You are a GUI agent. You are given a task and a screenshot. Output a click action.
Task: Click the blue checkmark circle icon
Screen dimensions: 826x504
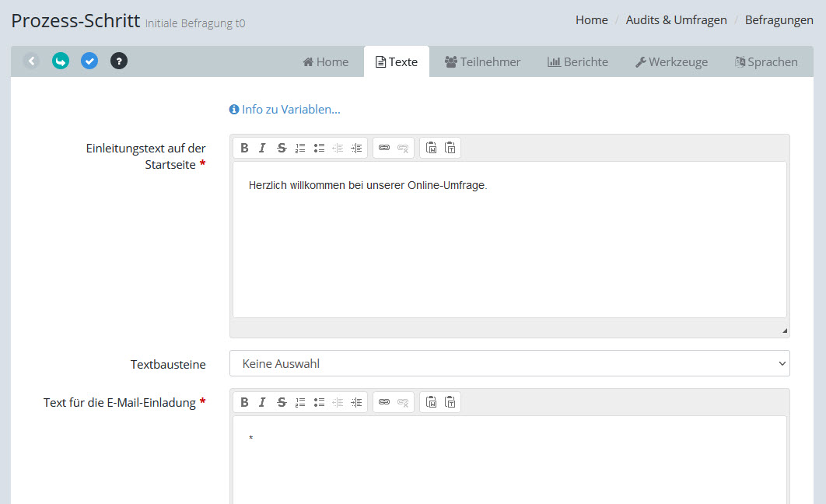coord(89,61)
